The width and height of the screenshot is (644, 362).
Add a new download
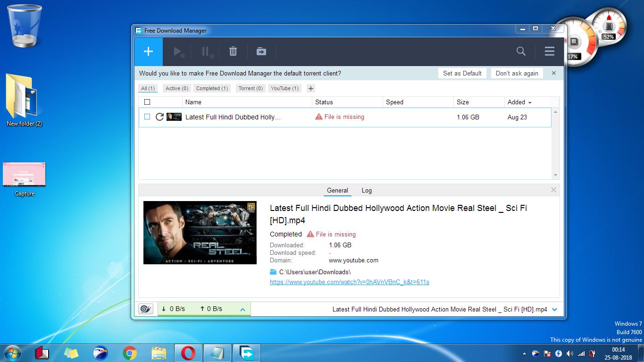pyautogui.click(x=148, y=51)
